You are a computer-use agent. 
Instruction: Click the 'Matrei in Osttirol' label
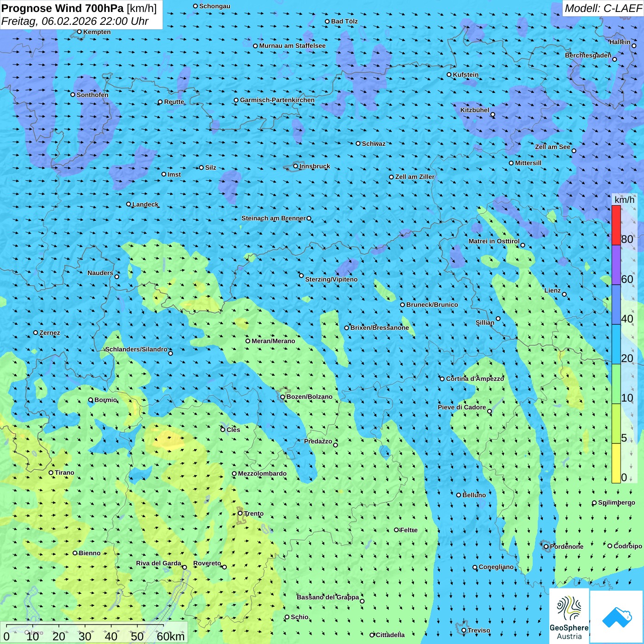494,241
